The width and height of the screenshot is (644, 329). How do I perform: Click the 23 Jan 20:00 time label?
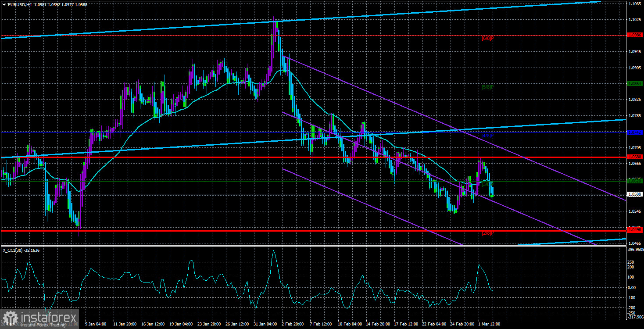209,324
